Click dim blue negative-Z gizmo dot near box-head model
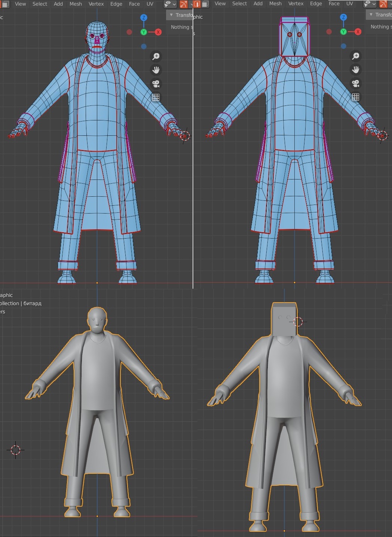Image resolution: width=392 pixels, height=537 pixels. (x=343, y=46)
